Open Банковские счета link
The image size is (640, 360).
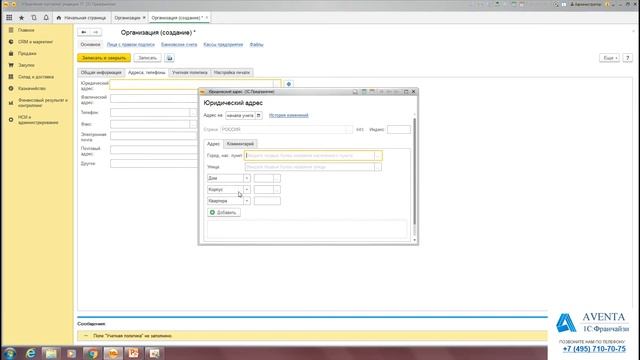tap(179, 44)
